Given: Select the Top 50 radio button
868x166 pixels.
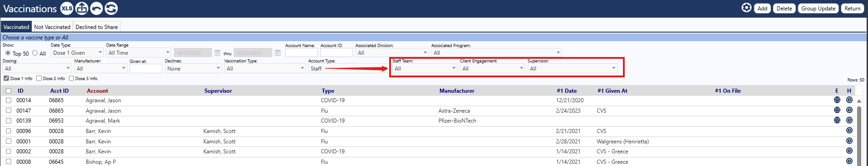Looking at the screenshot, I should click(x=8, y=53).
